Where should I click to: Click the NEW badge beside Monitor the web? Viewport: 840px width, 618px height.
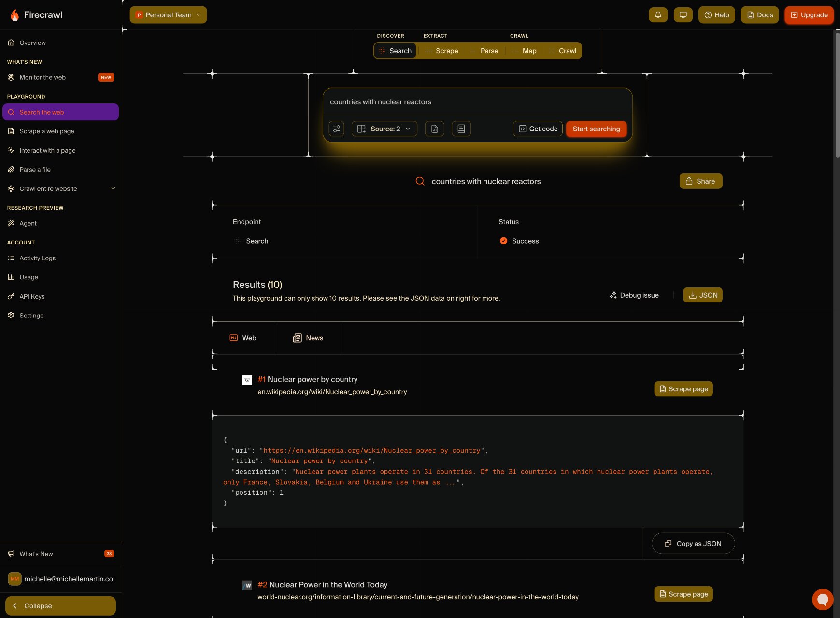106,77
